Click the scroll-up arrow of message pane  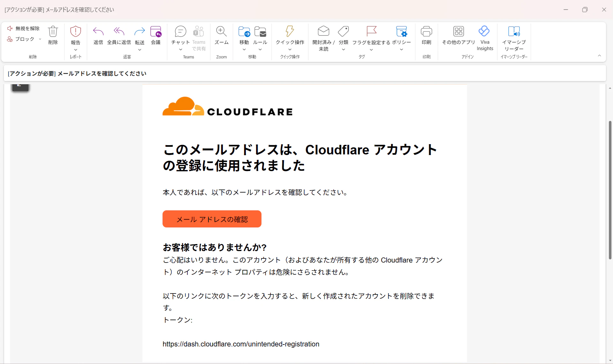[x=610, y=88]
